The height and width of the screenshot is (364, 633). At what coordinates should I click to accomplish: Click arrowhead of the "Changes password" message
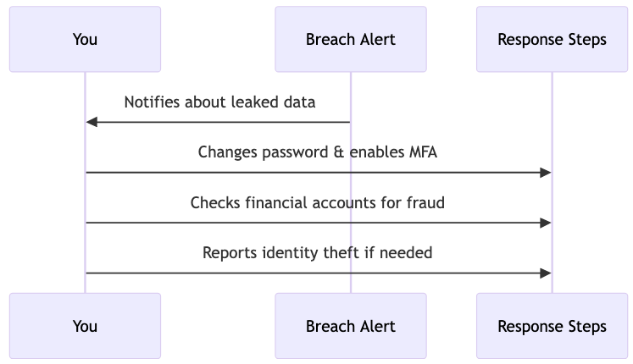(547, 173)
